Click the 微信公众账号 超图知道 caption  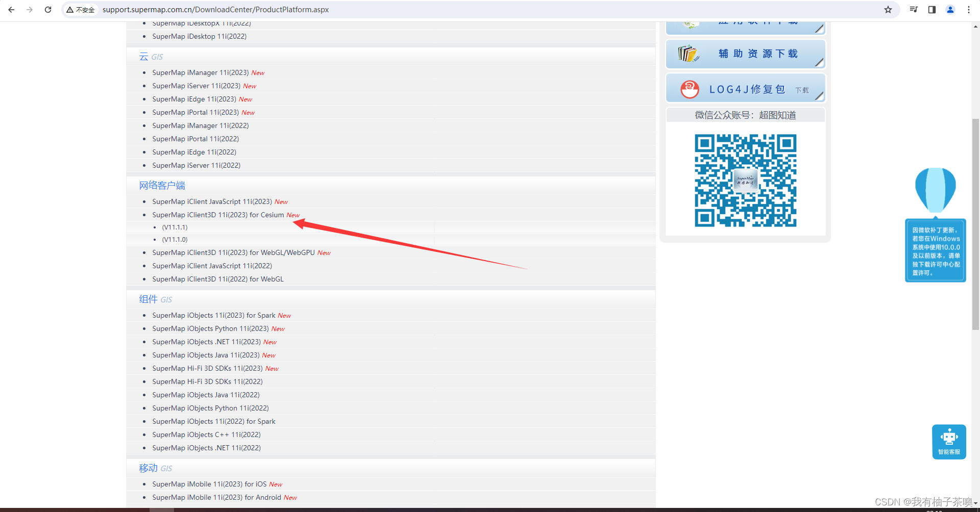[x=745, y=115]
